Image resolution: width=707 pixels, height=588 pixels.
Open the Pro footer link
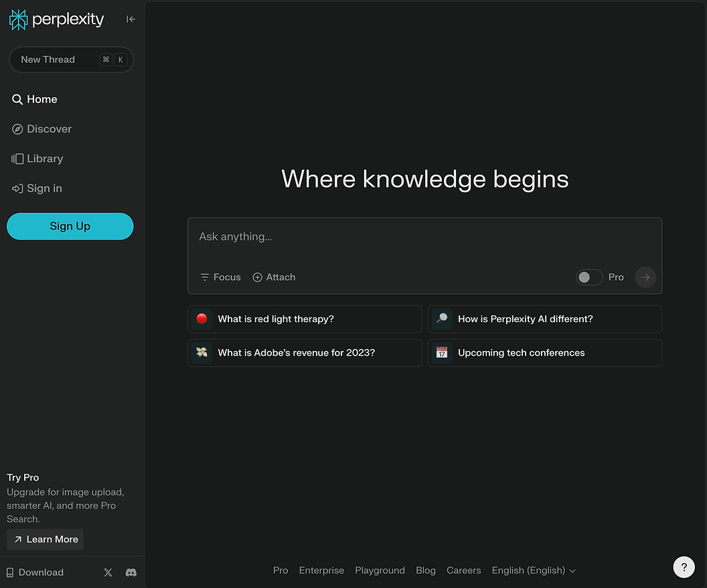[x=281, y=571]
